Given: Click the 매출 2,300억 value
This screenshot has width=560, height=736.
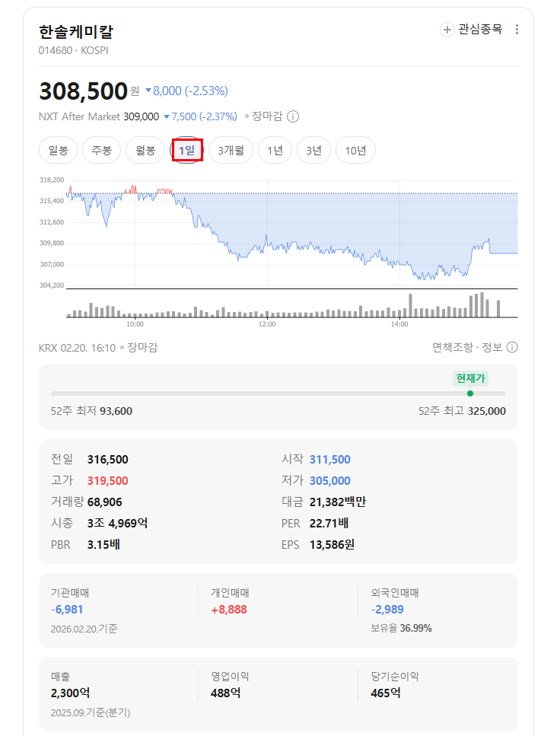Looking at the screenshot, I should click(71, 693).
